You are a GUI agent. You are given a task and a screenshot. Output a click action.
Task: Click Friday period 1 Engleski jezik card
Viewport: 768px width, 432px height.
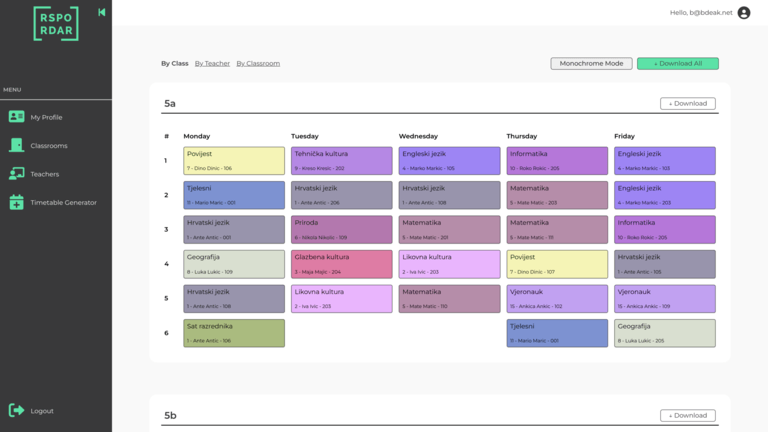(x=665, y=161)
